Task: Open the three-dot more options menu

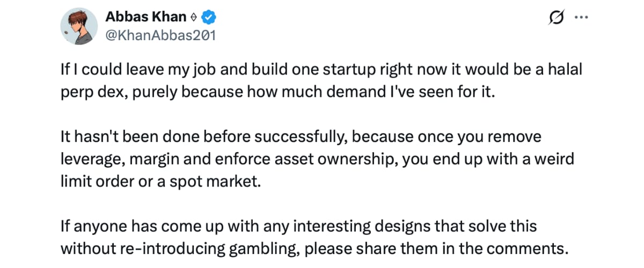Action: [x=581, y=17]
